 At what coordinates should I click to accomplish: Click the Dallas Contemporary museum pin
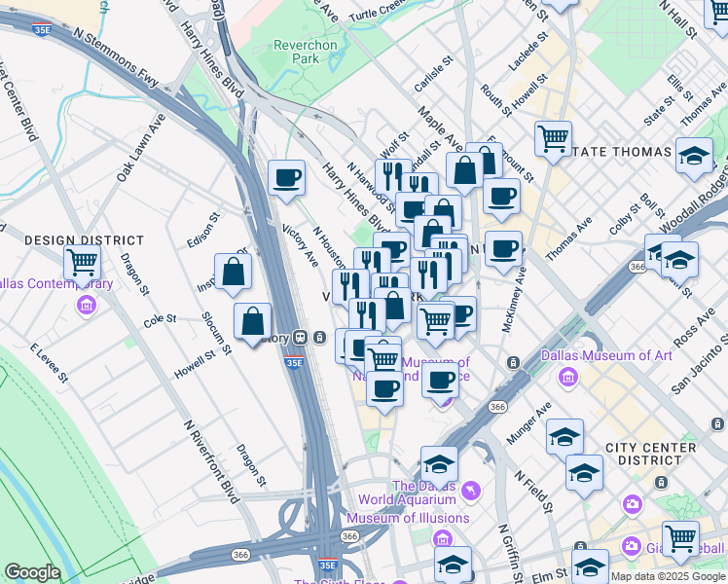(87, 306)
